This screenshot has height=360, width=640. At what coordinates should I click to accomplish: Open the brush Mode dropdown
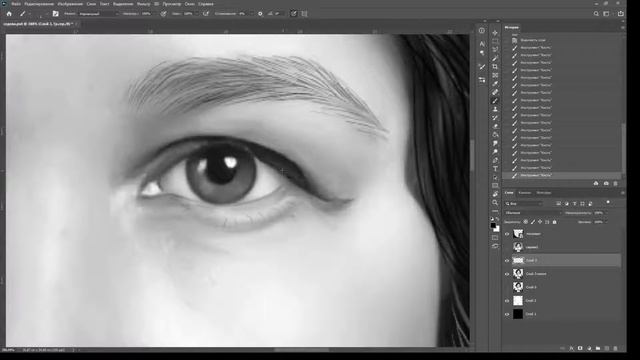[98, 13]
